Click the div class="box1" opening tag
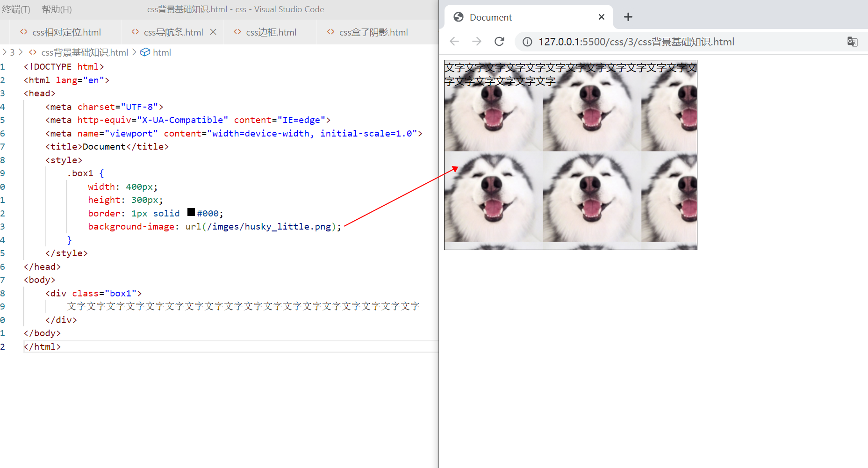868x468 pixels. coord(93,294)
